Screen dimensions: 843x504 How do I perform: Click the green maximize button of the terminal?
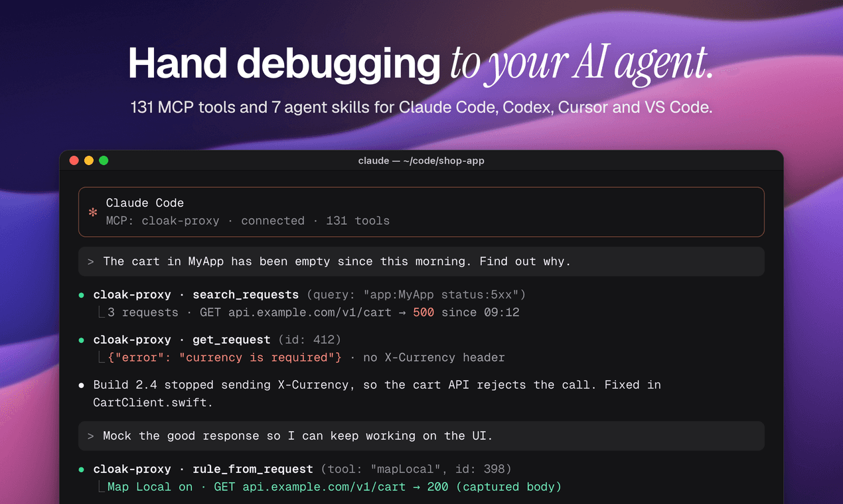click(x=104, y=160)
